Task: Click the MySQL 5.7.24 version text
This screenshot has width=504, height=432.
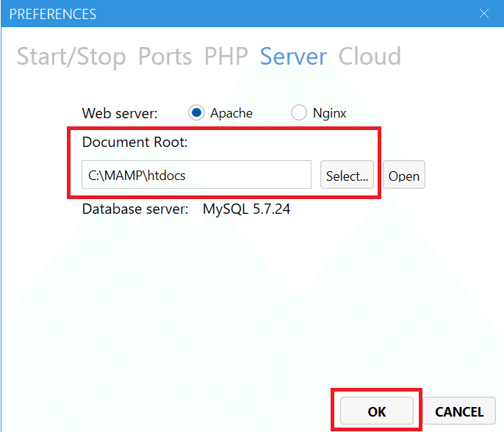Action: click(246, 209)
